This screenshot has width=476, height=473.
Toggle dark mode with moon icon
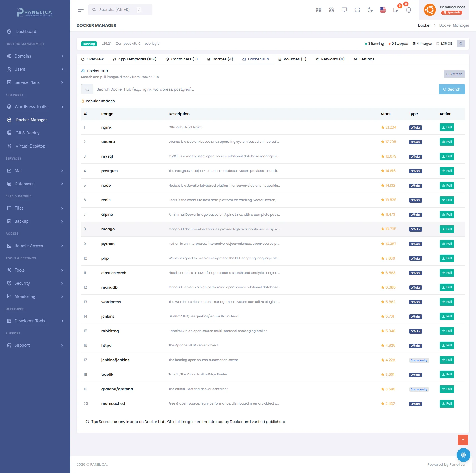370,10
